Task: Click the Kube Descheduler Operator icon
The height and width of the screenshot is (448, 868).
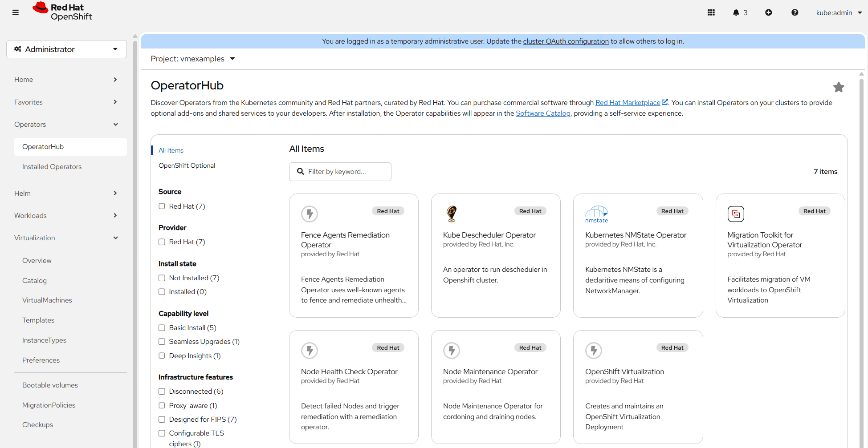Action: pyautogui.click(x=452, y=214)
